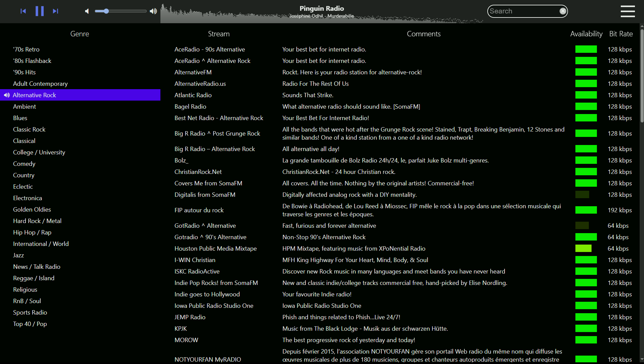Screen dimensions: 644x364
Task: Clear the search field using the X icon
Action: coord(563,10)
